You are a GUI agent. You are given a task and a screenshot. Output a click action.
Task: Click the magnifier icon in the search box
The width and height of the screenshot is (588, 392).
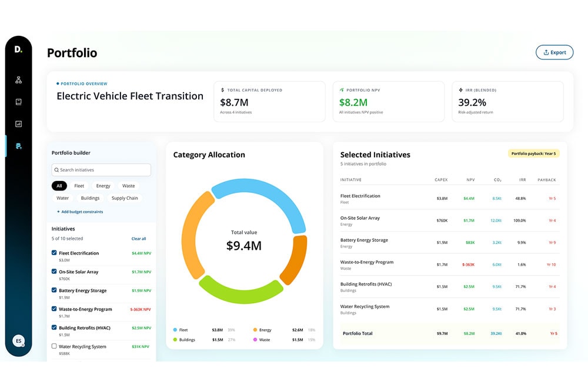point(56,170)
